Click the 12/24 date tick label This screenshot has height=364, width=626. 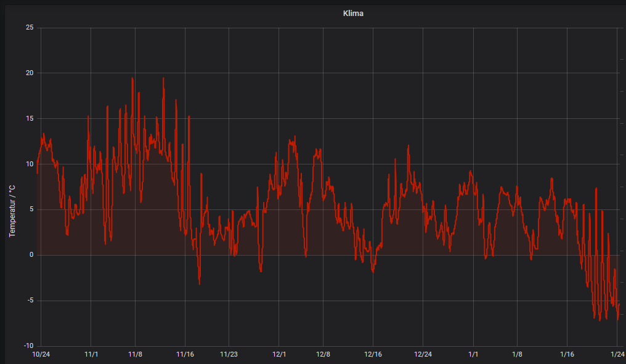pos(423,354)
